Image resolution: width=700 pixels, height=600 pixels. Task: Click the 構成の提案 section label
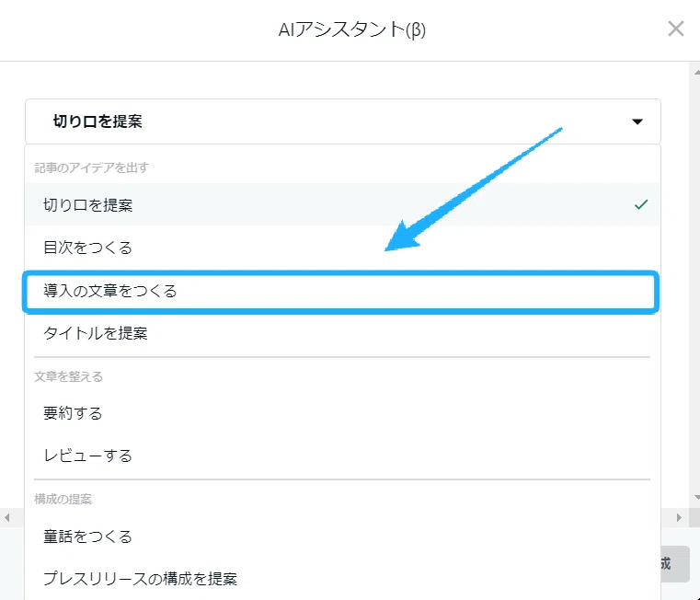pyautogui.click(x=63, y=499)
